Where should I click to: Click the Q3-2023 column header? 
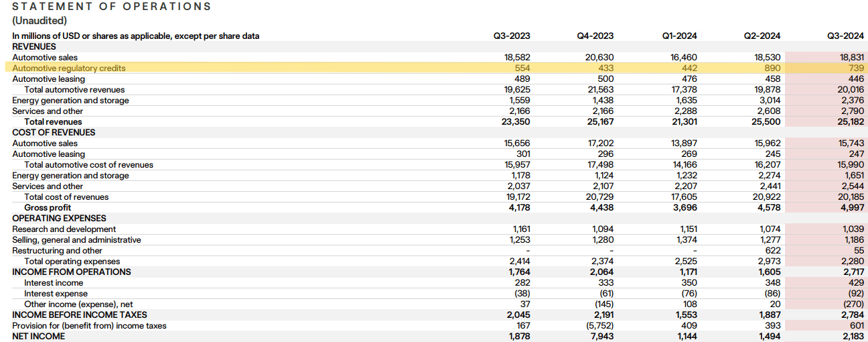(511, 36)
